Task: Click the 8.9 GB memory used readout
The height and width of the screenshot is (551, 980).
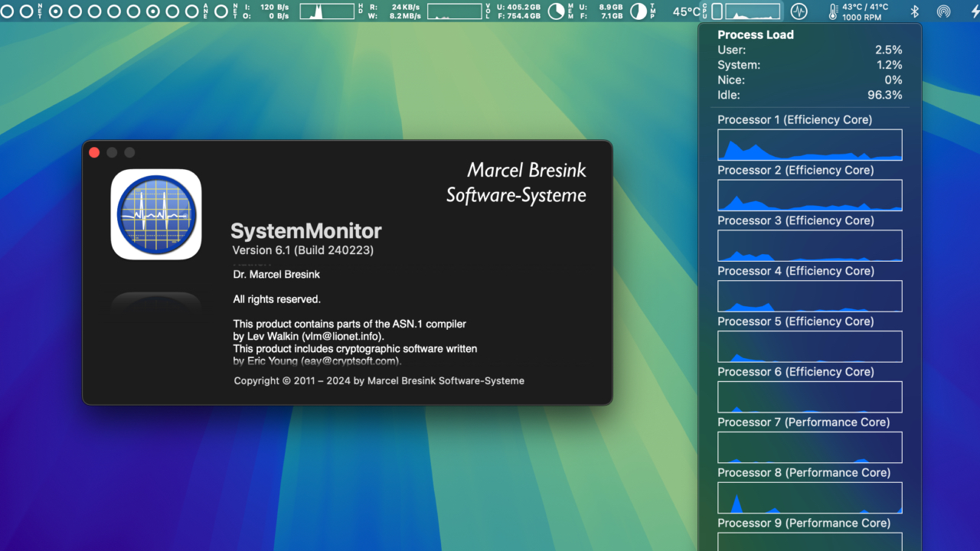Action: pos(611,7)
